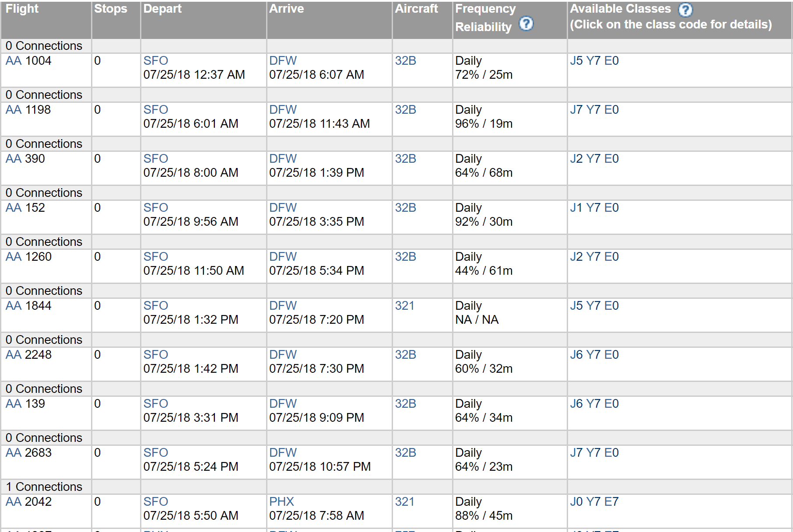The height and width of the screenshot is (532, 793).
Task: Click 321 aircraft link for AA 1844
Action: (x=404, y=306)
